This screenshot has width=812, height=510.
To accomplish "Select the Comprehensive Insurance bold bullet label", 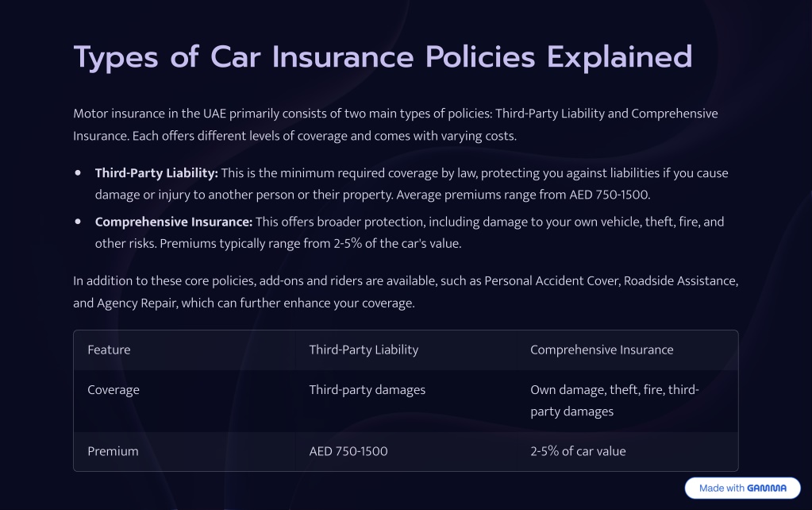I will [x=174, y=222].
